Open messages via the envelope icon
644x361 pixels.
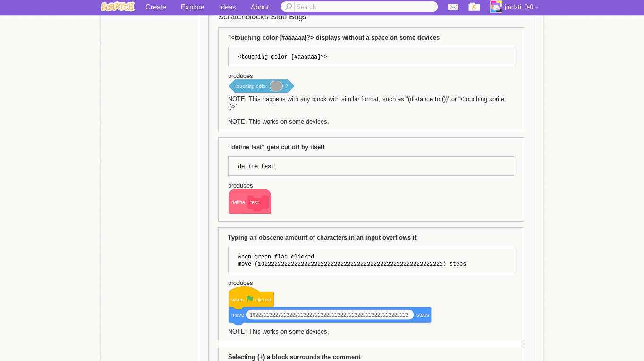453,7
